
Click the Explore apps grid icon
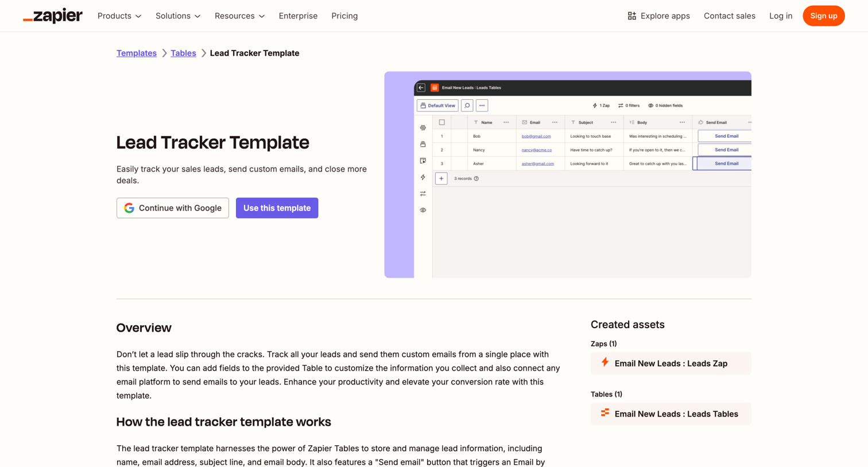click(631, 16)
